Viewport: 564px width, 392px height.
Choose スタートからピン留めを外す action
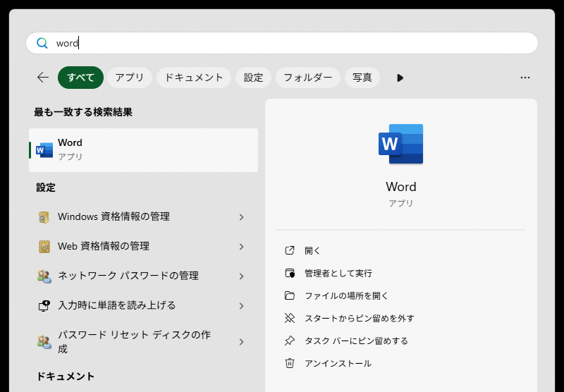point(360,318)
